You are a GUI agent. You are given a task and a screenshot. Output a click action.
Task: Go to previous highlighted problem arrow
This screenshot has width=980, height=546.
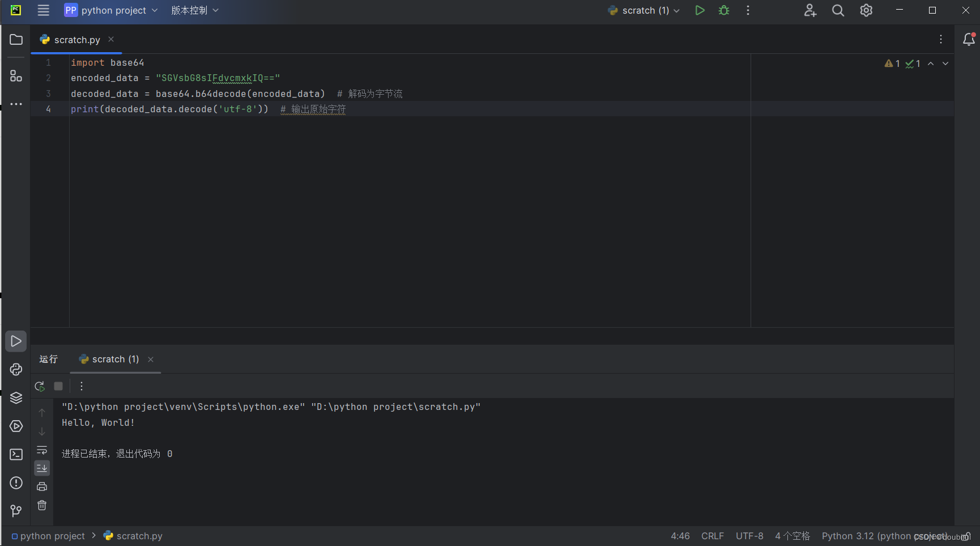click(x=931, y=64)
